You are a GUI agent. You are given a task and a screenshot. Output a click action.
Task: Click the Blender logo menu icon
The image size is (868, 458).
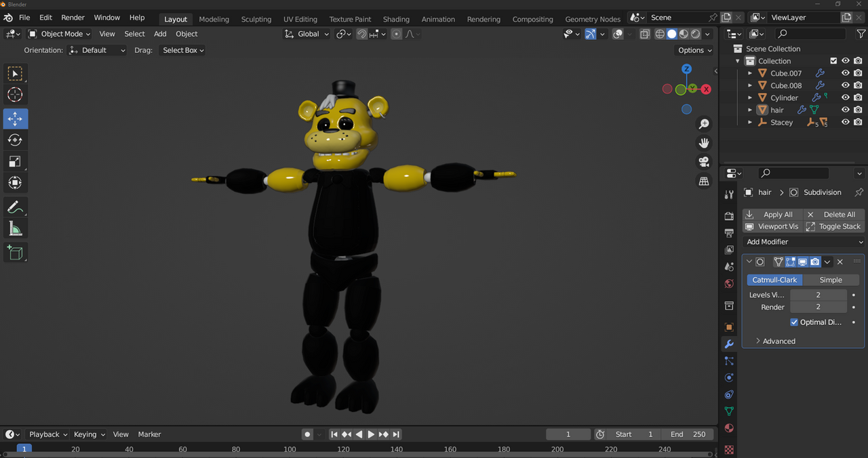pos(8,18)
